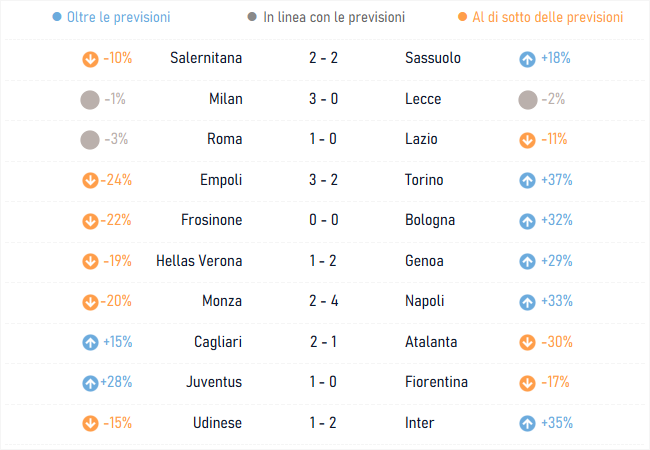Screen dimensions: 650x450
Task: Click Inter's blue up-arrow icon
Action: 527,423
